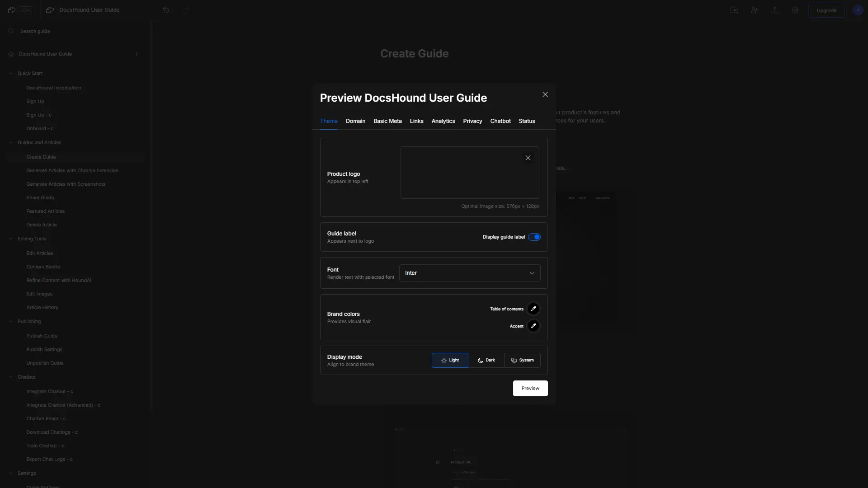Remove the uploaded product logo image
The width and height of the screenshot is (868, 488).
click(528, 158)
